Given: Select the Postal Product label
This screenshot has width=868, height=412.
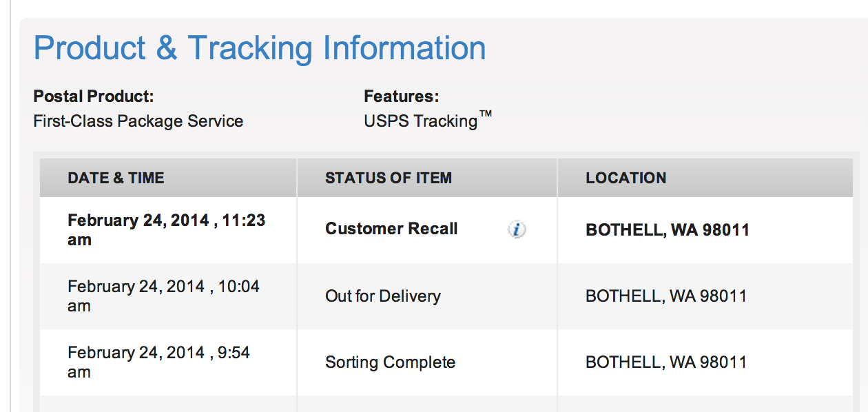Looking at the screenshot, I should coord(94,96).
